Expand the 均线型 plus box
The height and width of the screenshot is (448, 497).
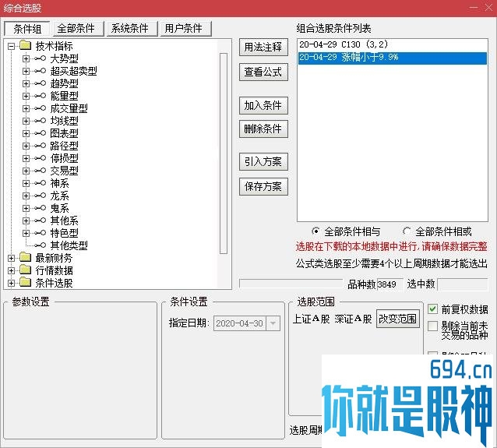[26, 121]
